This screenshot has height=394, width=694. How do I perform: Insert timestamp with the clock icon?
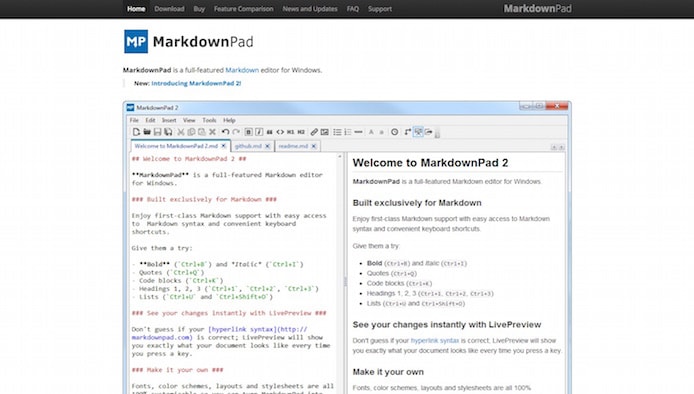click(x=394, y=132)
